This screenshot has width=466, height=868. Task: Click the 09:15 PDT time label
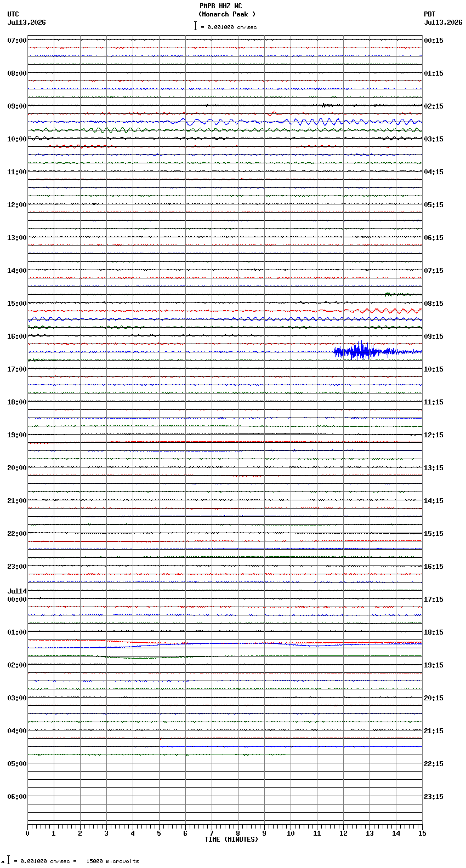point(434,336)
